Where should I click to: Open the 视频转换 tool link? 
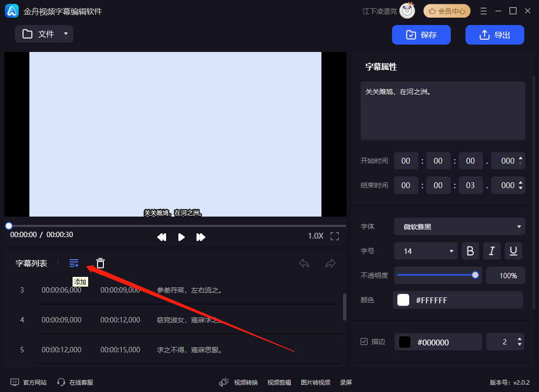[246, 382]
